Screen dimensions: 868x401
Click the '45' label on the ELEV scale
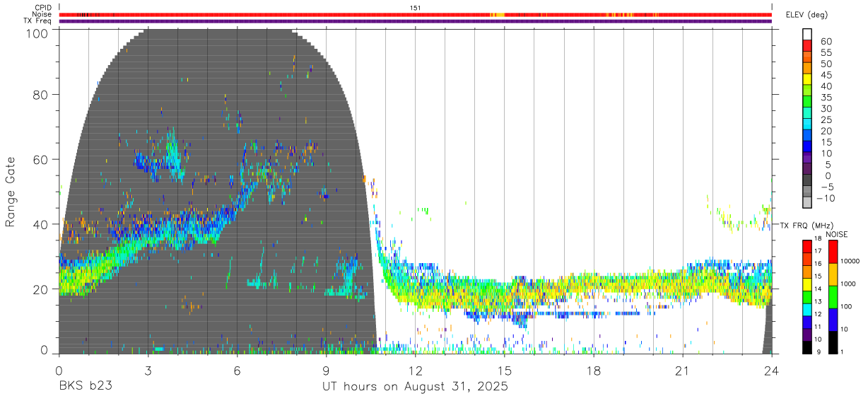(x=826, y=75)
